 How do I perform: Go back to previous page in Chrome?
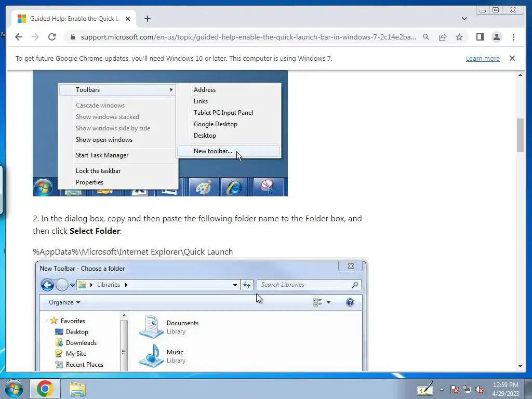19,37
